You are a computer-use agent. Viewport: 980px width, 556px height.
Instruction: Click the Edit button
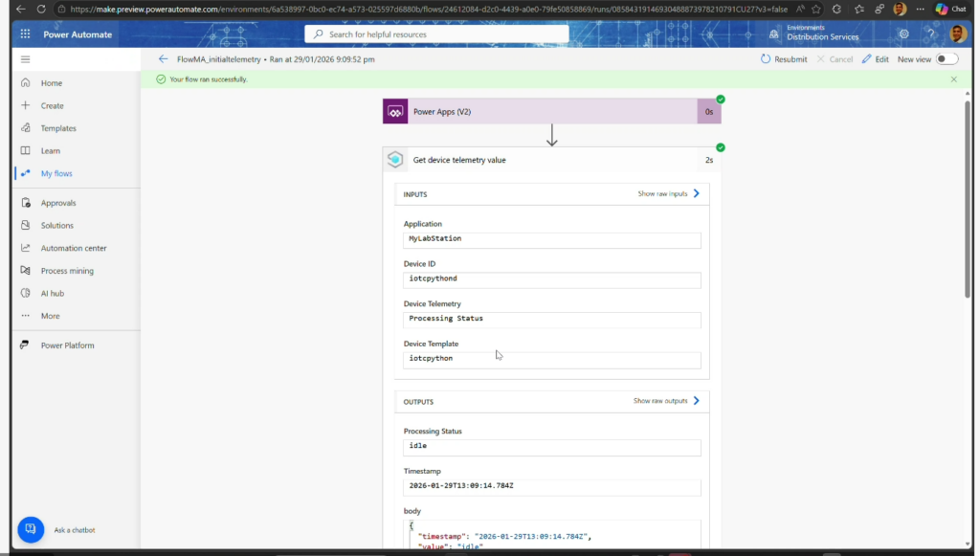(875, 59)
